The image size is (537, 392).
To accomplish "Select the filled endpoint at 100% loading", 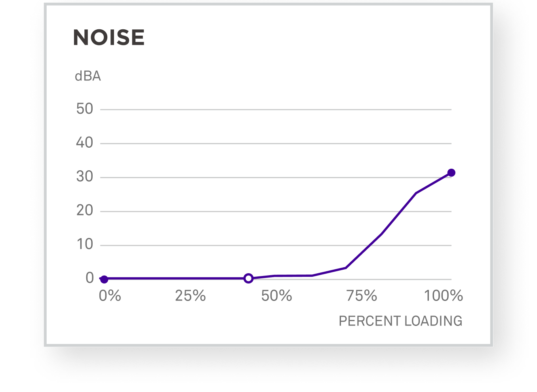I will (451, 173).
